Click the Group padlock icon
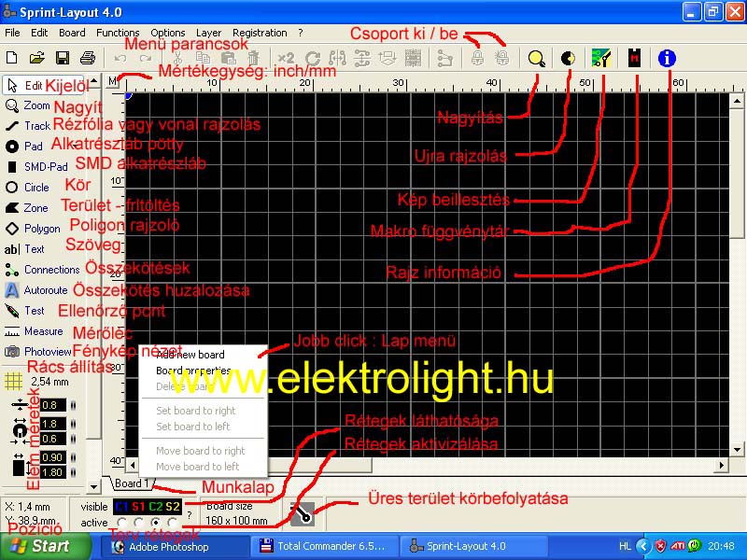The width and height of the screenshot is (747, 560). pos(477,59)
